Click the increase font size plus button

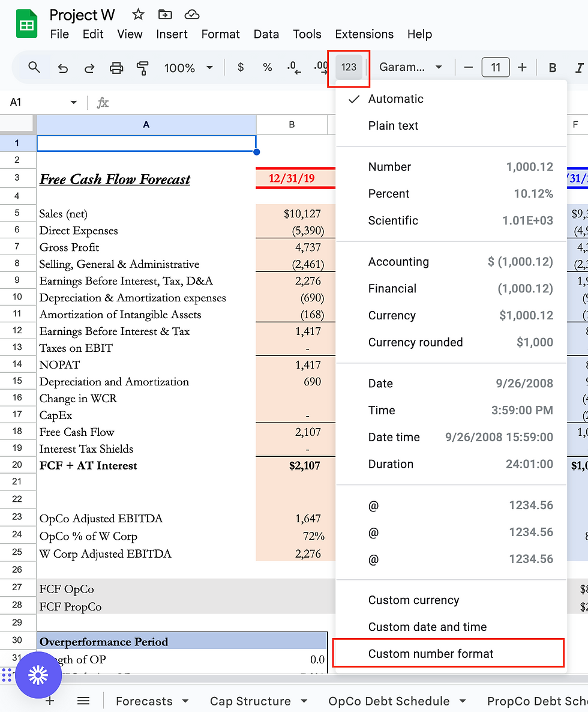coord(522,68)
